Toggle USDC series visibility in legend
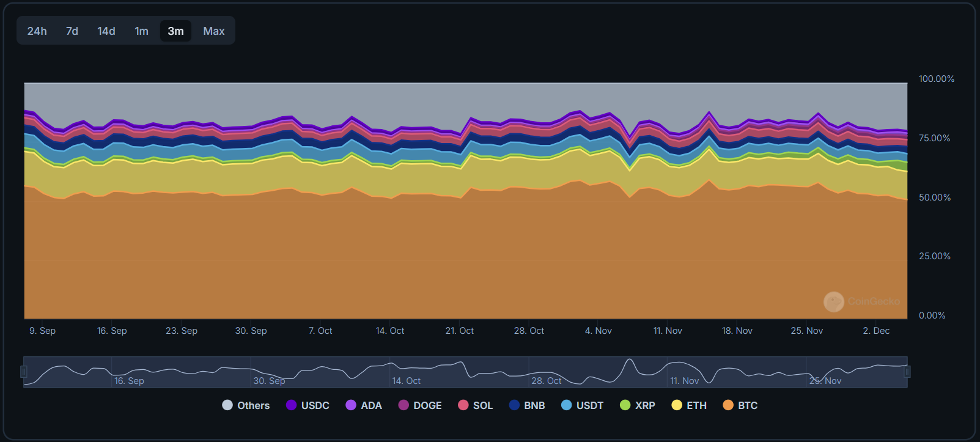 point(308,405)
